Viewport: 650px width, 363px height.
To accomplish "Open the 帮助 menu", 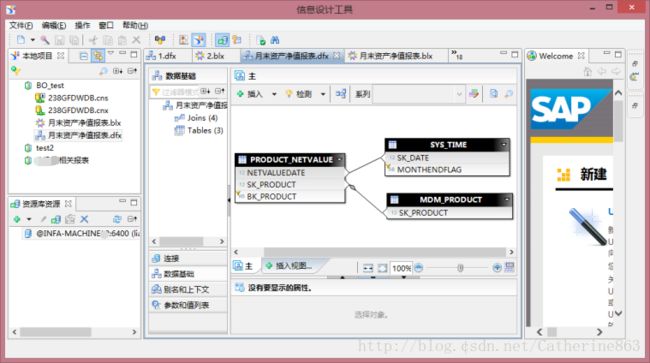I will tap(135, 25).
